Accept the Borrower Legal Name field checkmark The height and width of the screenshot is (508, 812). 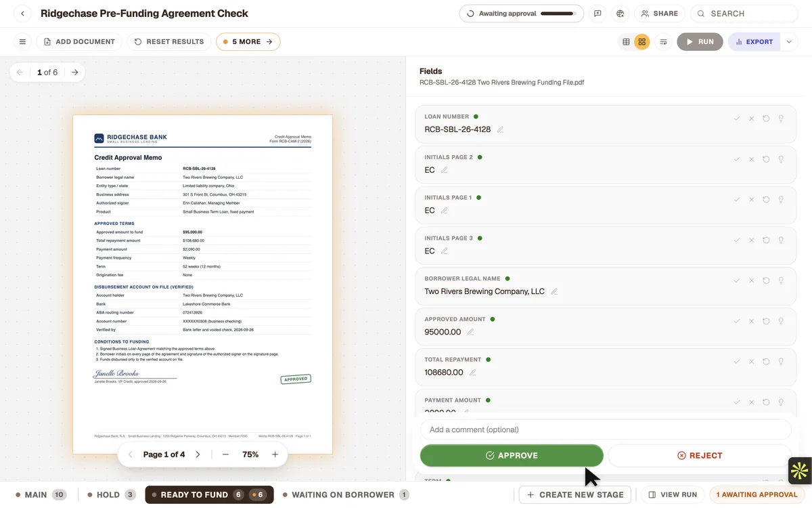coord(737,281)
